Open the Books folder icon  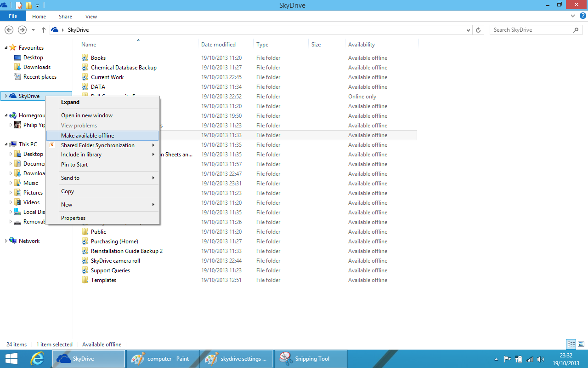85,58
